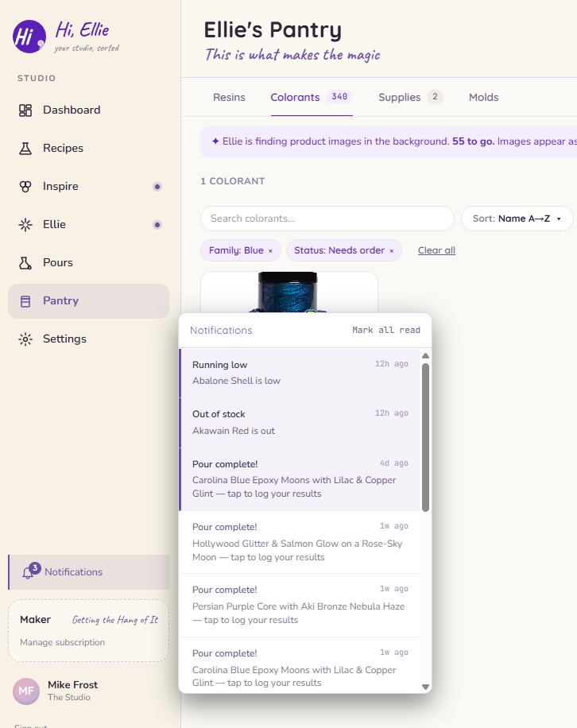This screenshot has width=577, height=728.
Task: Click the Inspire unread dot indicator
Action: (x=157, y=187)
